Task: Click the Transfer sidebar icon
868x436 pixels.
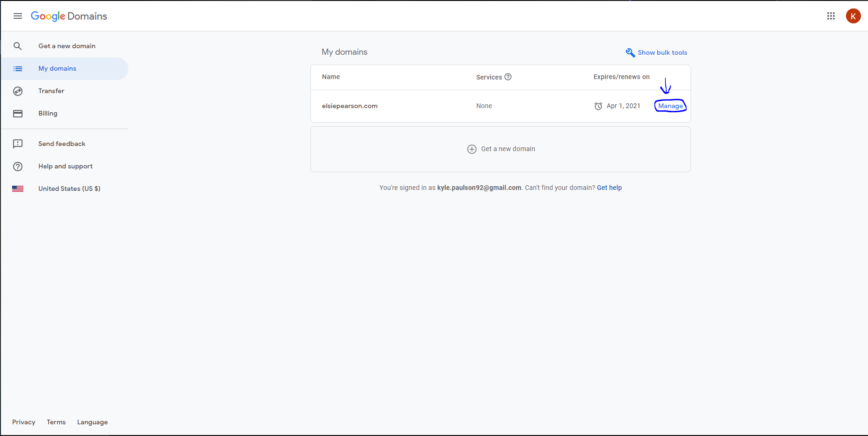Action: 18,91
